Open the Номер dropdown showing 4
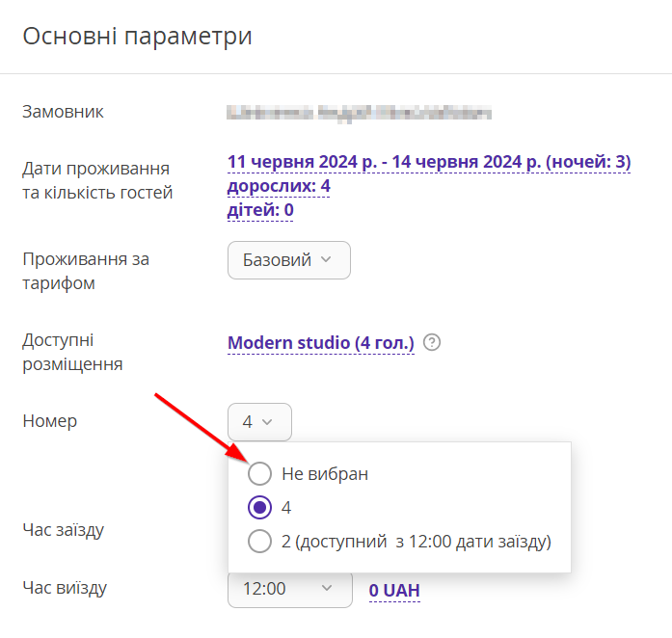The width and height of the screenshot is (672, 638). click(259, 421)
